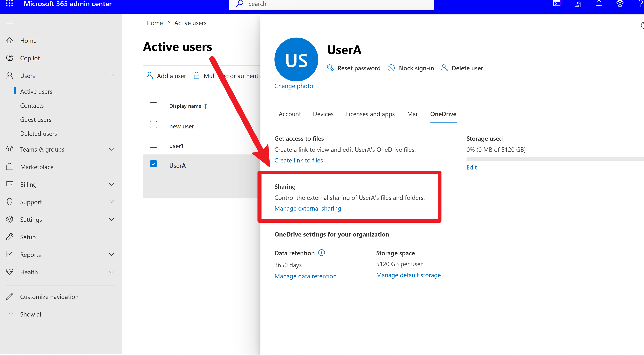This screenshot has width=644, height=356.
Task: Open the Mail tab
Action: click(413, 114)
